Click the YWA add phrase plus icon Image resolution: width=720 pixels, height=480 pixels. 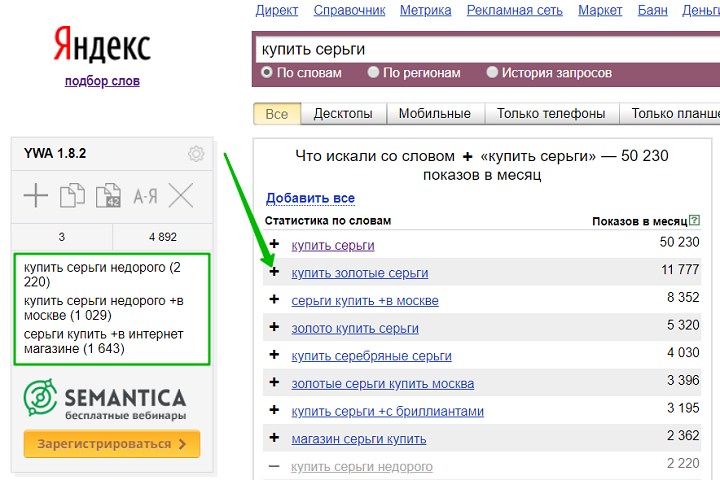pos(36,195)
